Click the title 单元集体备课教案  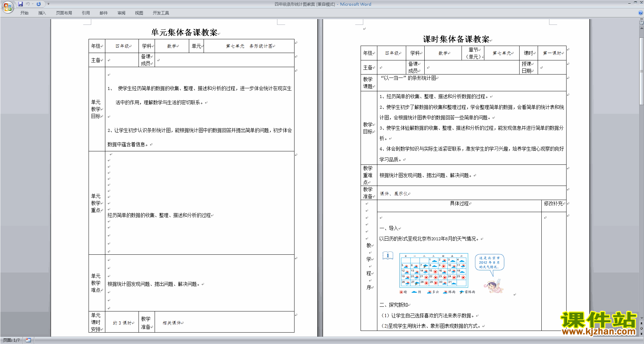(184, 33)
